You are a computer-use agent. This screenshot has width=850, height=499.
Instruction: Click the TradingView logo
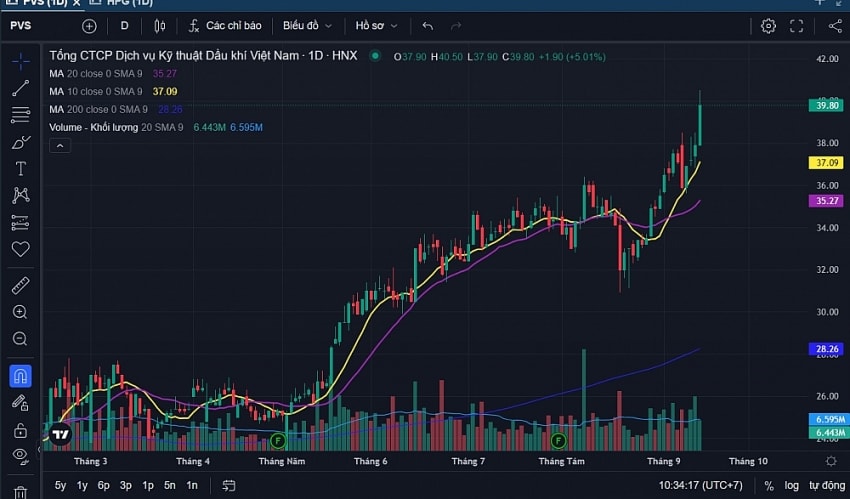coord(60,434)
